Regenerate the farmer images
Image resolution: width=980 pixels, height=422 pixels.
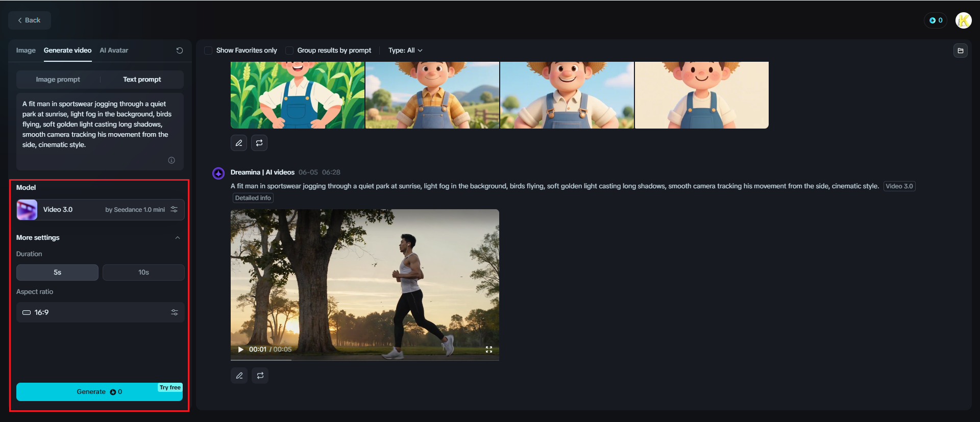[x=259, y=143]
